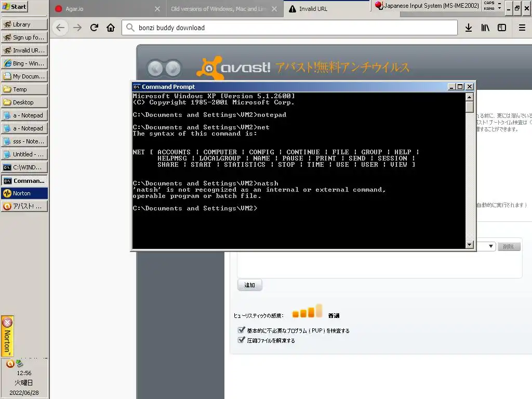Open Temp folder taskbar item
Viewport: 532px width, 399px height.
pos(24,89)
